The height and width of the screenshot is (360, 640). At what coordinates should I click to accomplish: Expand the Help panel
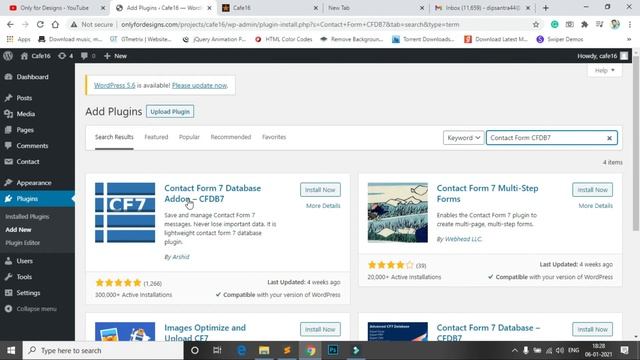[604, 70]
